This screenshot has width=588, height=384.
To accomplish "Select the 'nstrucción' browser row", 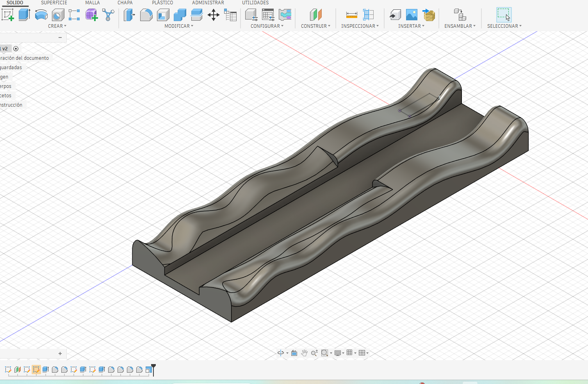I will pos(11,105).
